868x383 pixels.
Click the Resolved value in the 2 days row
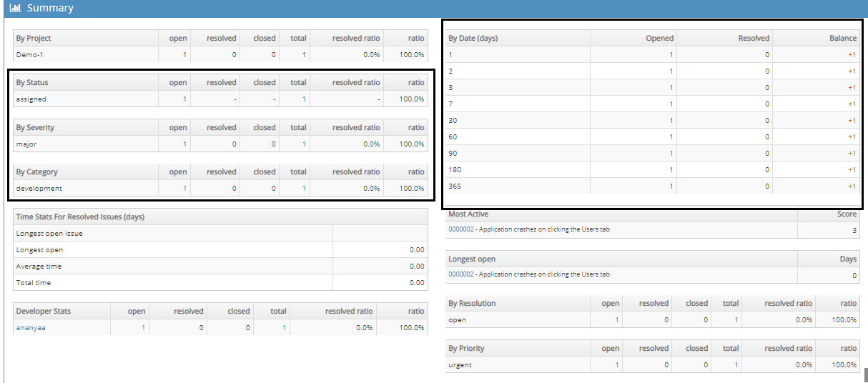[767, 71]
